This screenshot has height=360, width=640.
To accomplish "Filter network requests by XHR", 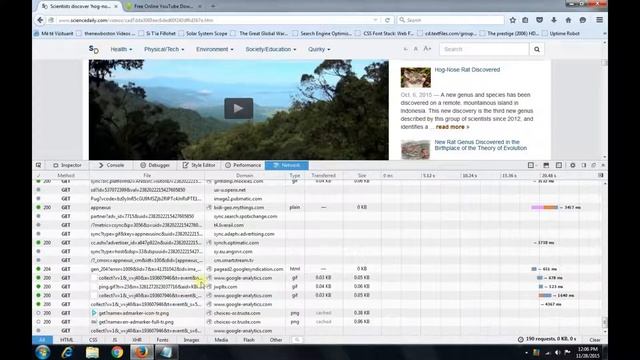I will [x=137, y=340].
